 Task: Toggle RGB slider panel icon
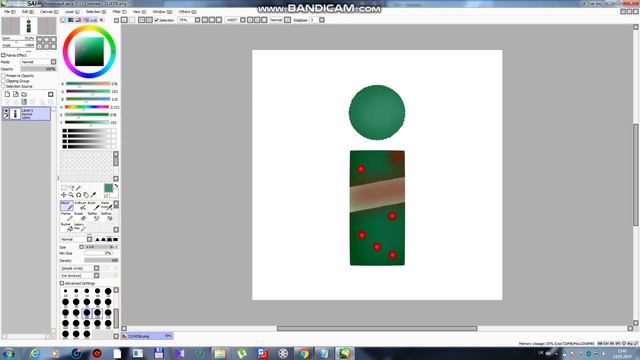(x=71, y=20)
